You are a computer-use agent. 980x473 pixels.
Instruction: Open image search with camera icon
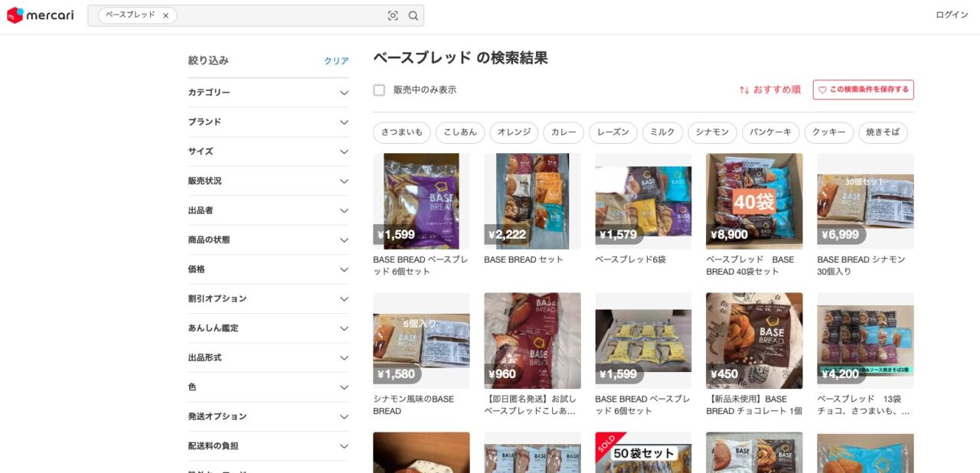(x=393, y=15)
